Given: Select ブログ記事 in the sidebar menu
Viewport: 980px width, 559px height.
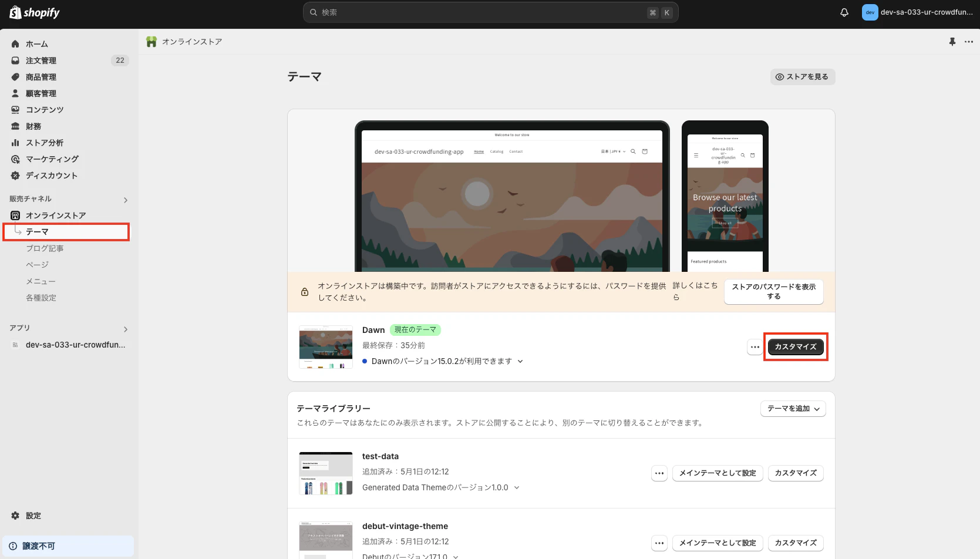Looking at the screenshot, I should point(45,248).
